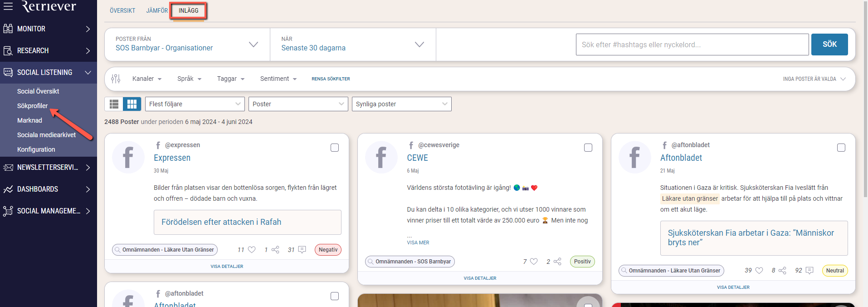The image size is (868, 307).
Task: Open the Flest följare sort dropdown
Action: pos(195,104)
